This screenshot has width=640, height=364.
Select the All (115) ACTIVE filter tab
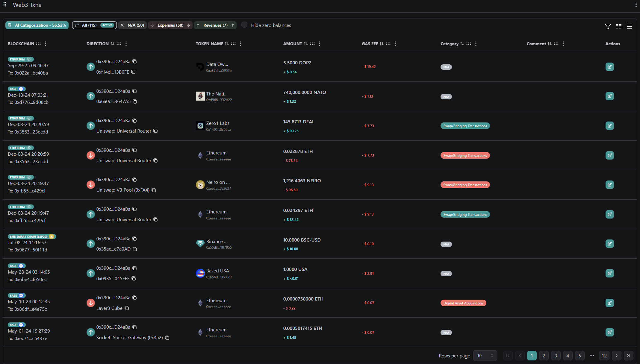[x=94, y=25]
